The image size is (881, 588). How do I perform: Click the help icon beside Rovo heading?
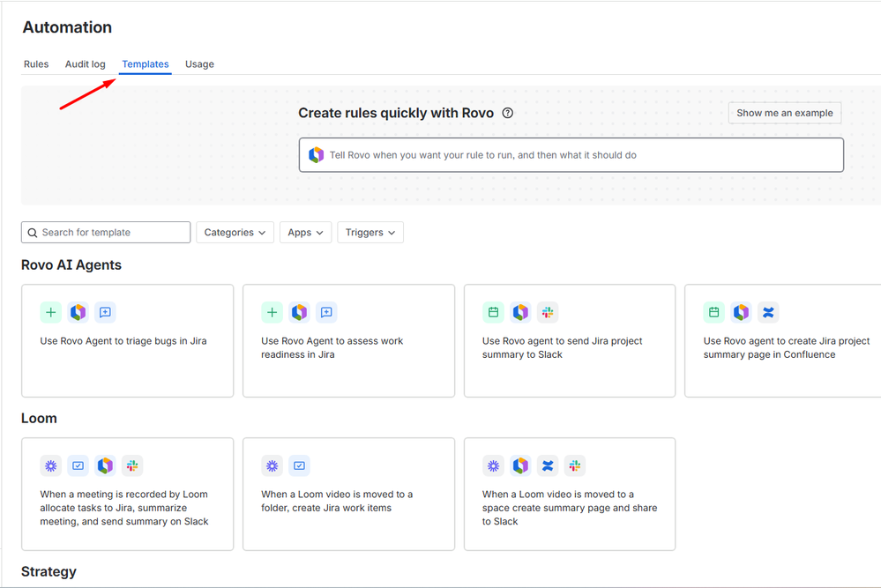pos(507,113)
